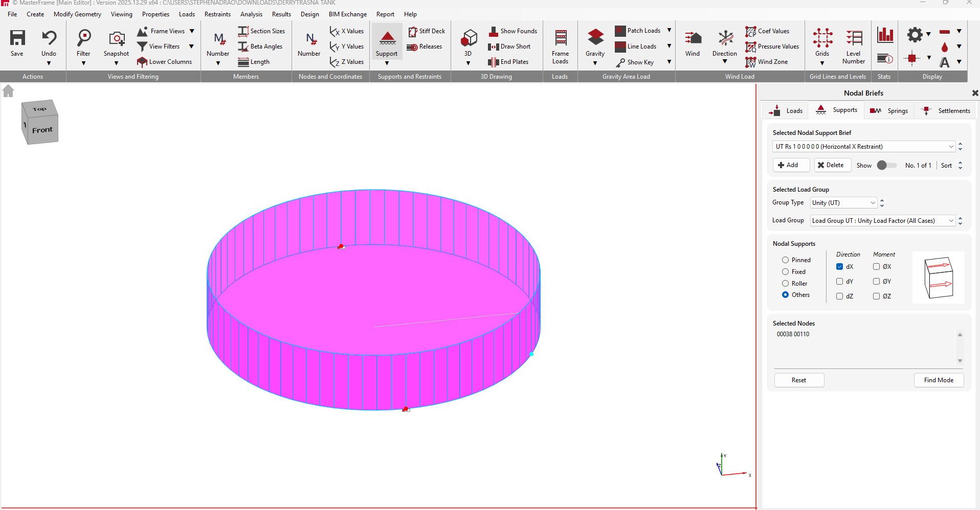Open the Grids tool

click(x=822, y=38)
